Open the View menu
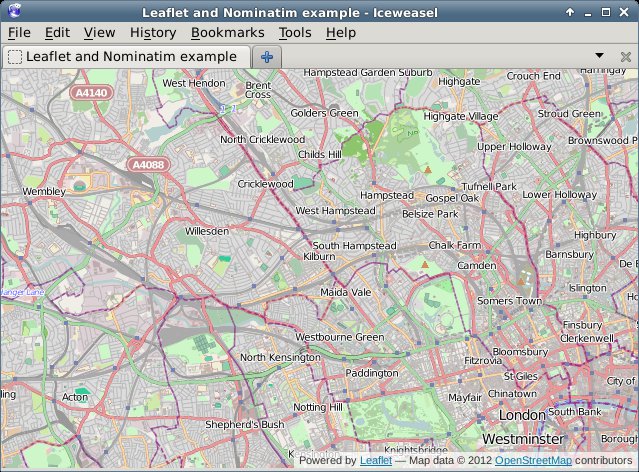 pyautogui.click(x=99, y=33)
